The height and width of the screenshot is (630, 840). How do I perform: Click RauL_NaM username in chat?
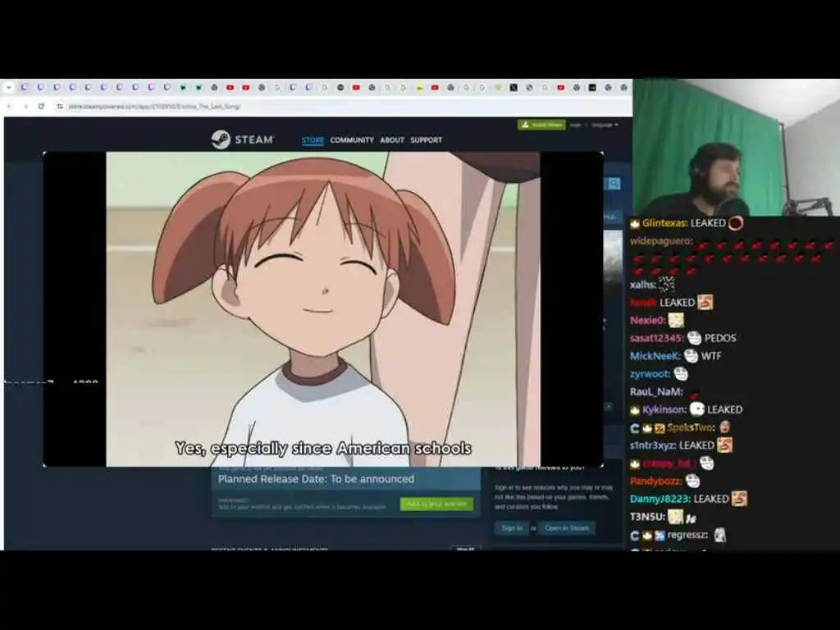tap(656, 391)
